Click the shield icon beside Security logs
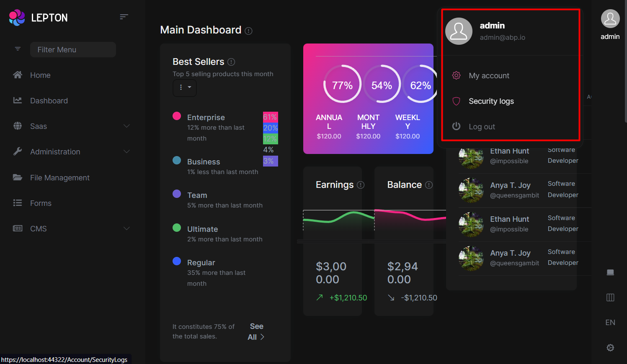This screenshot has width=627, height=364. [x=456, y=101]
